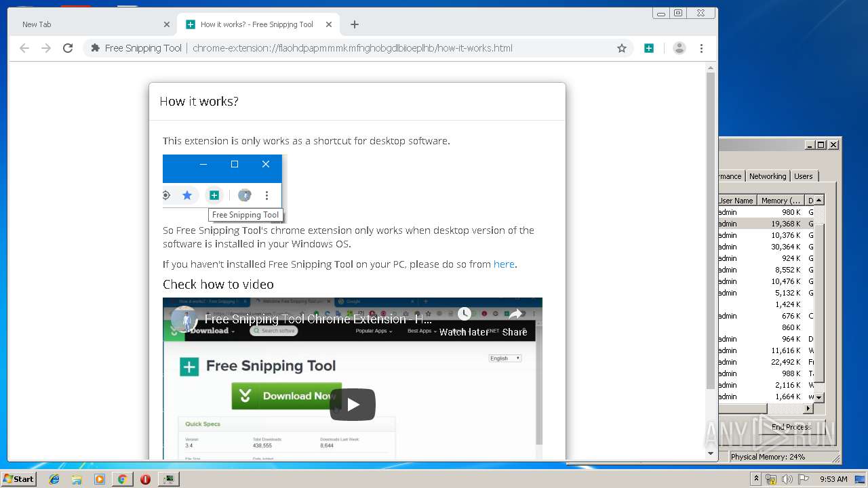Switch to the New Tab tab
This screenshot has width=868, height=488.
click(x=94, y=24)
